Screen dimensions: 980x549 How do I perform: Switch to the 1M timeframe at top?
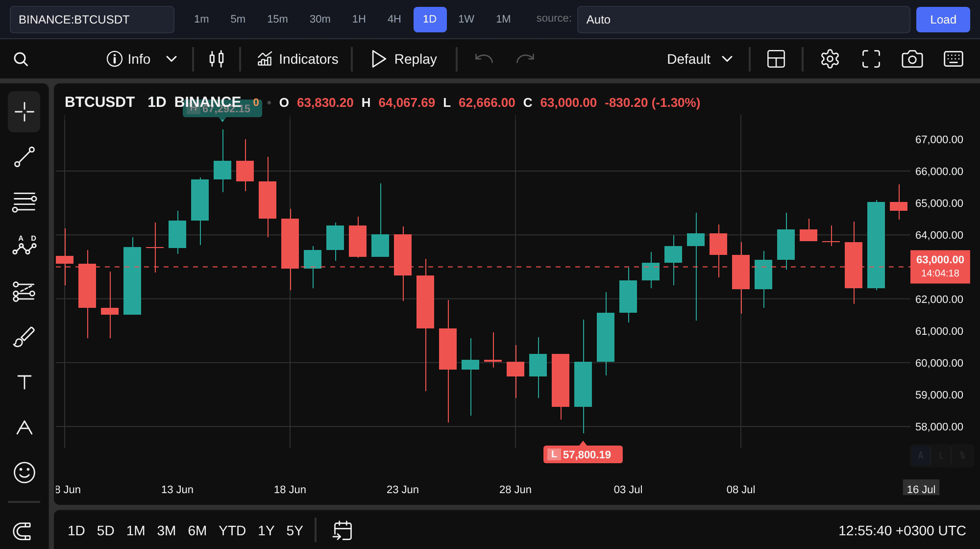(x=503, y=19)
